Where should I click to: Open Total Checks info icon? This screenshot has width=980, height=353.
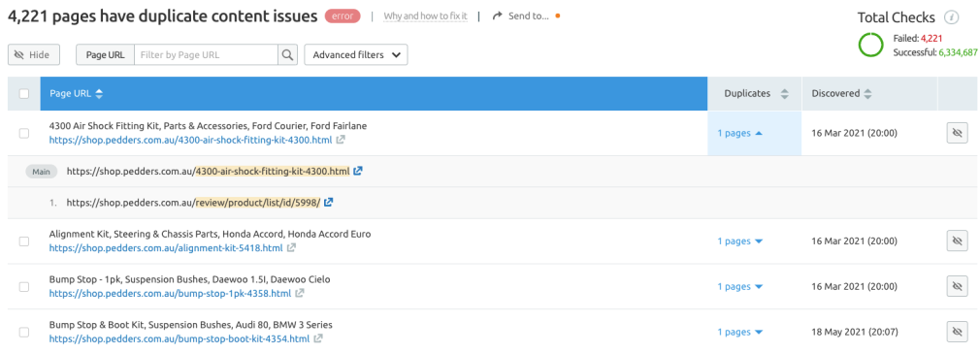(x=951, y=17)
